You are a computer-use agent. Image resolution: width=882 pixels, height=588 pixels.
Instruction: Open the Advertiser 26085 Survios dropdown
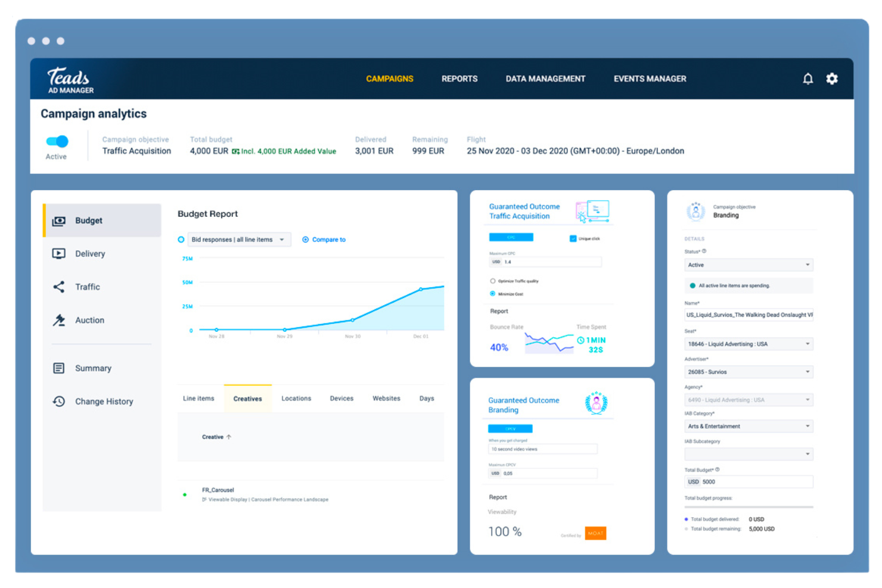749,372
